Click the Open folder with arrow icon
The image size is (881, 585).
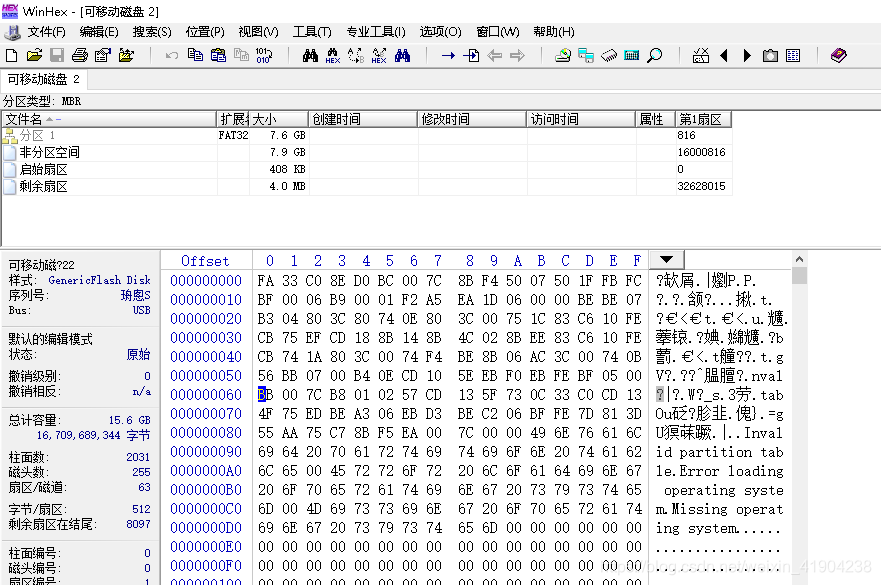click(x=126, y=55)
